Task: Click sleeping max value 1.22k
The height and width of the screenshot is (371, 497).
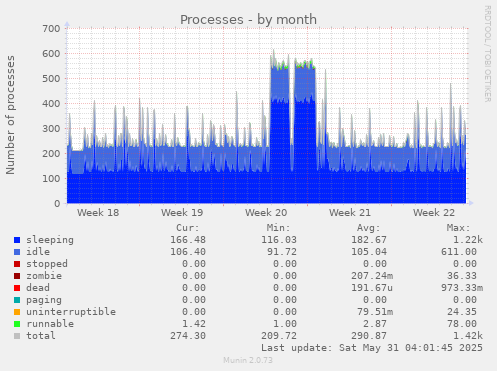Action: click(468, 240)
